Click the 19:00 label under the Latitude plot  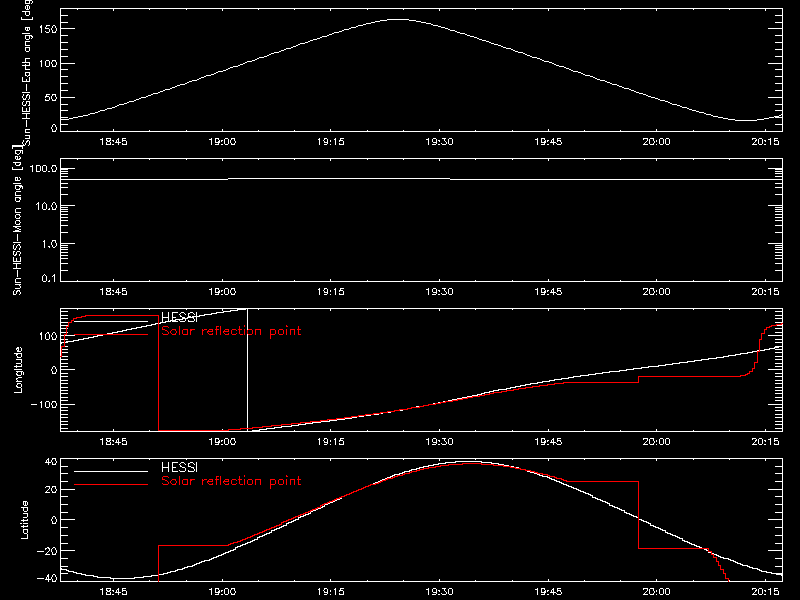[222, 592]
